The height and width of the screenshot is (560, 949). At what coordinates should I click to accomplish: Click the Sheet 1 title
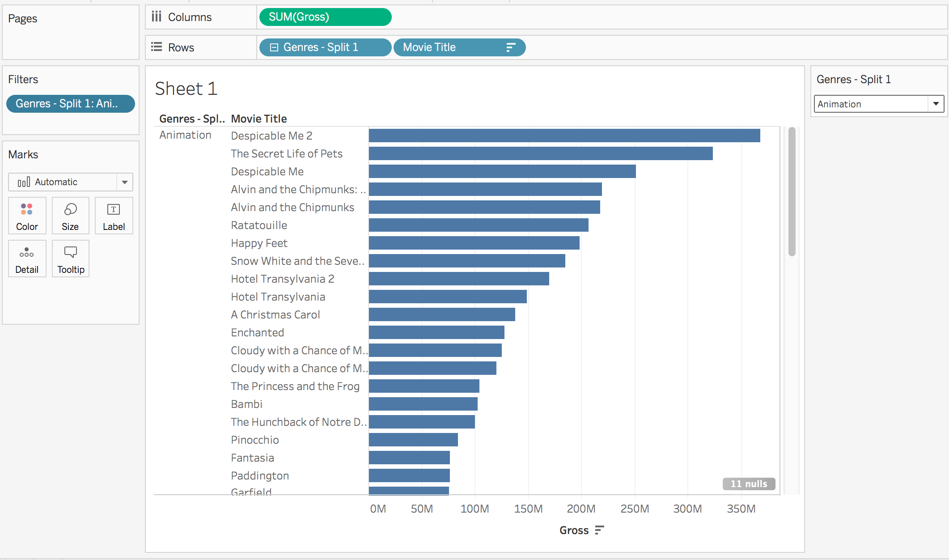click(186, 89)
